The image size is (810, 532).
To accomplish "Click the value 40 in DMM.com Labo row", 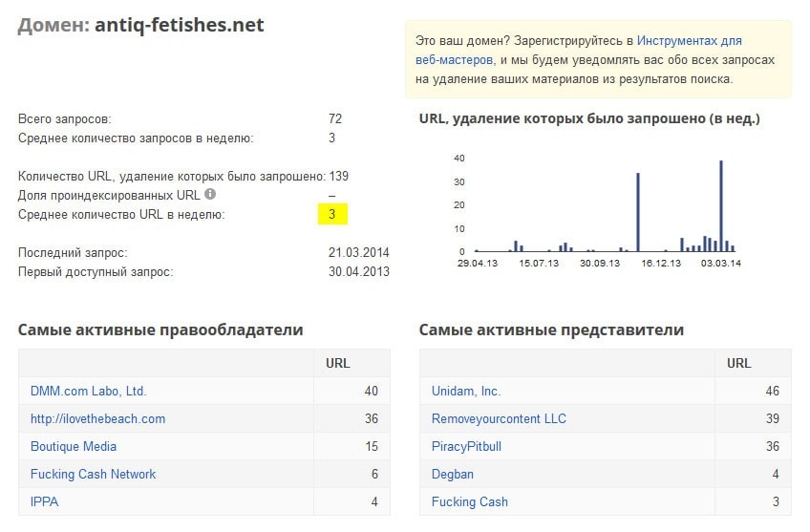I will pyautogui.click(x=371, y=391).
